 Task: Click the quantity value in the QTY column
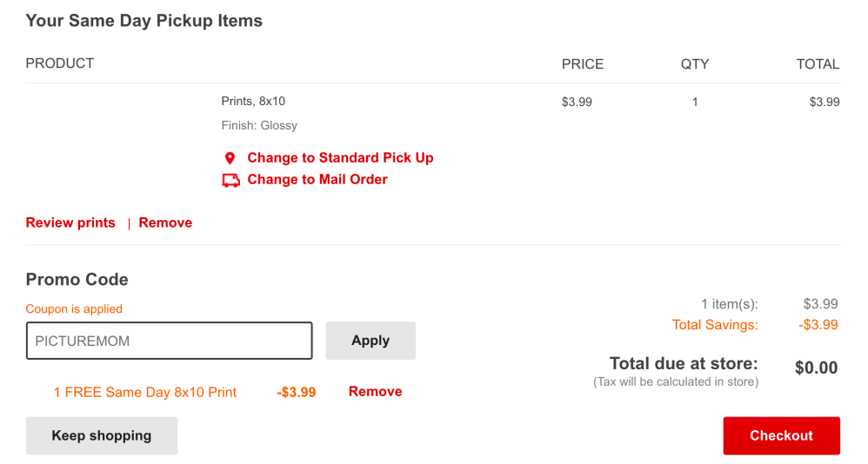[x=695, y=103]
